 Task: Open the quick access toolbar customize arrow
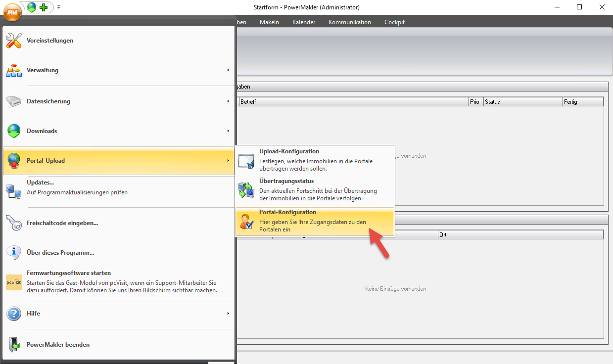[x=59, y=7]
